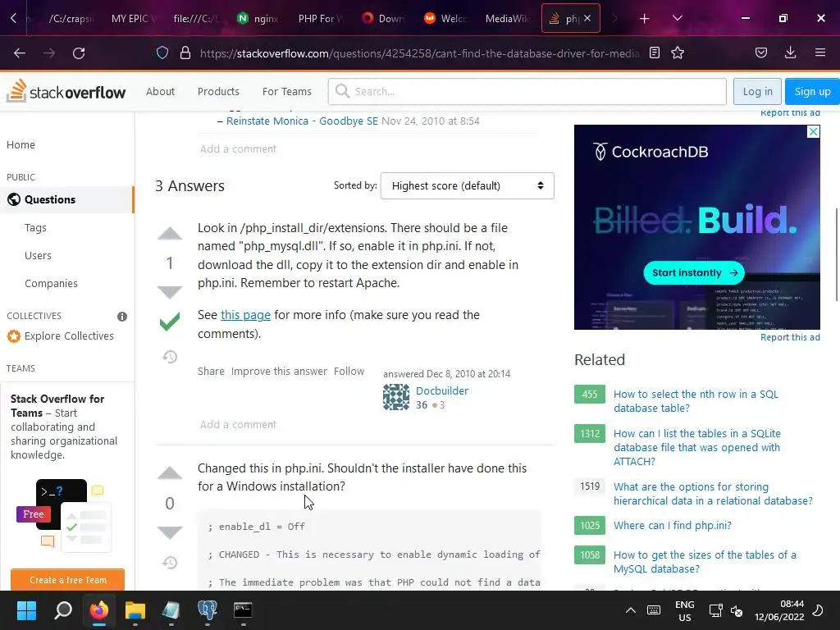Open Companies in the sidebar
The height and width of the screenshot is (630, 840).
[51, 283]
